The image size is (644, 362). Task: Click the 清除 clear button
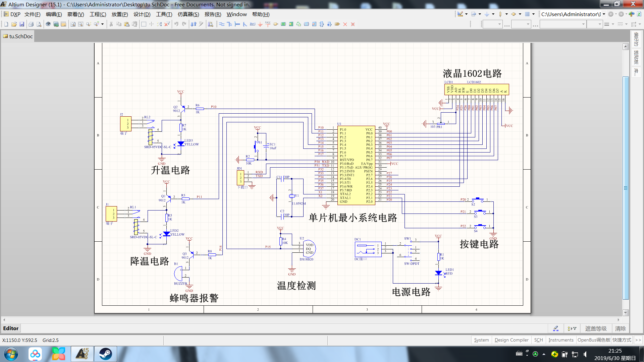click(x=620, y=328)
